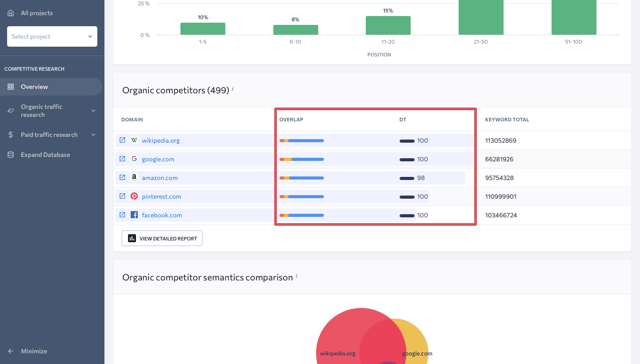
Task: Click the 21-50 position axis label
Action: (x=481, y=42)
